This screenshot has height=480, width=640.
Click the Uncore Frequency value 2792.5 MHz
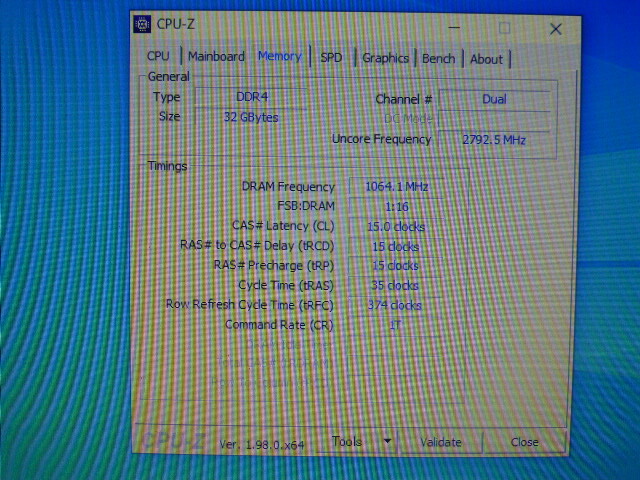[494, 140]
